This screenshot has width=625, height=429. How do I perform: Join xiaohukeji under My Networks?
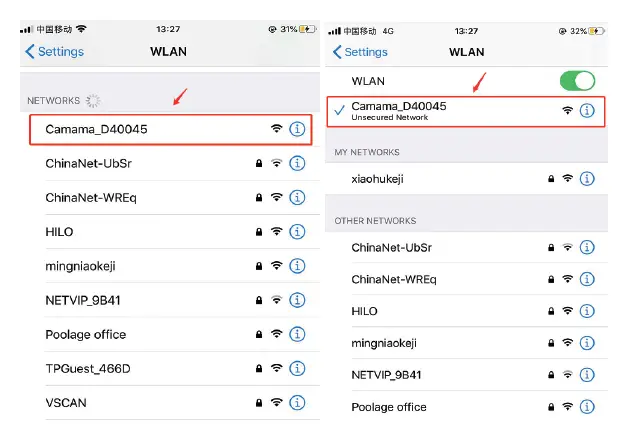pyautogui.click(x=466, y=179)
